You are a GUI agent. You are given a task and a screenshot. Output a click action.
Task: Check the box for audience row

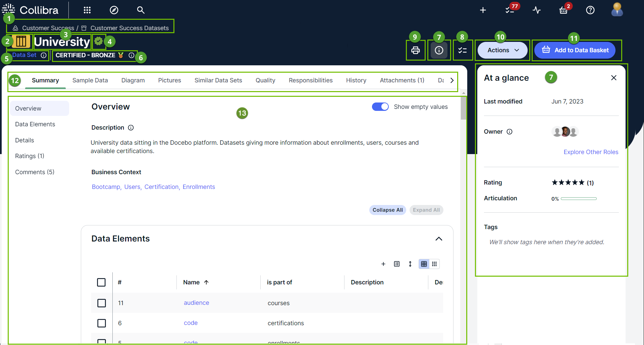click(101, 303)
